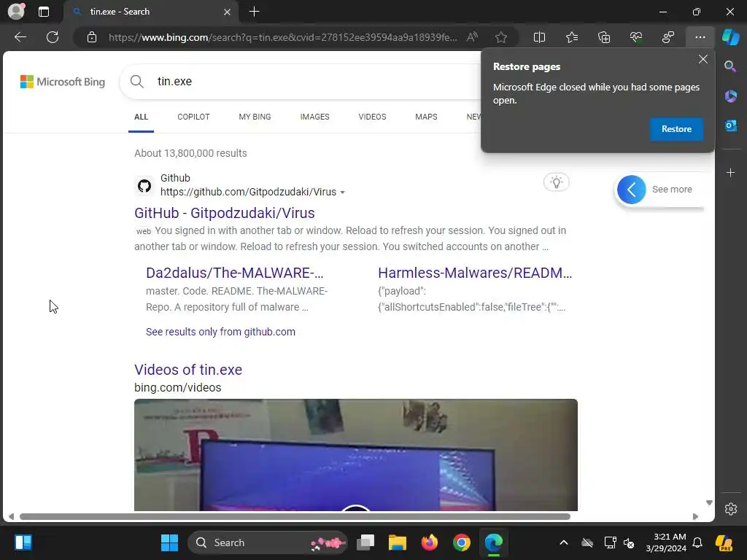
Task: Open the notification bell in tray
Action: click(697, 542)
